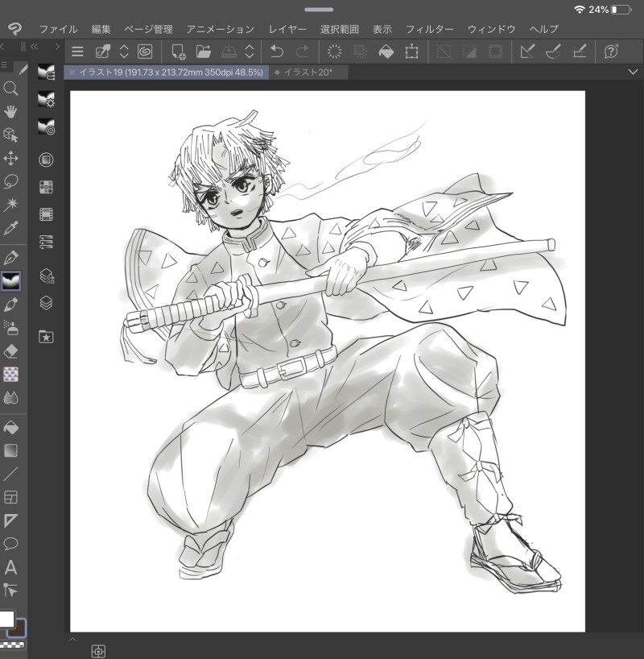644x659 pixels.
Task: Switch to the イラスト20 tab
Action: click(308, 73)
